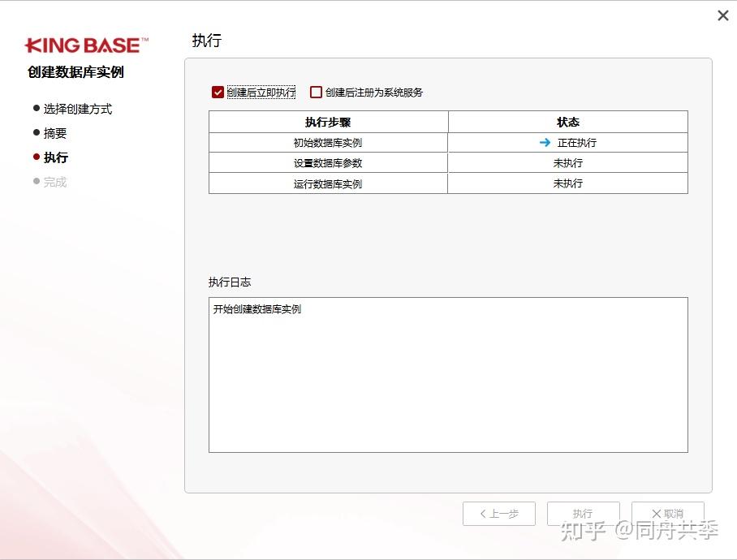This screenshot has width=737, height=560.
Task: Select the 摘要 step in the sidebar
Action: point(55,133)
